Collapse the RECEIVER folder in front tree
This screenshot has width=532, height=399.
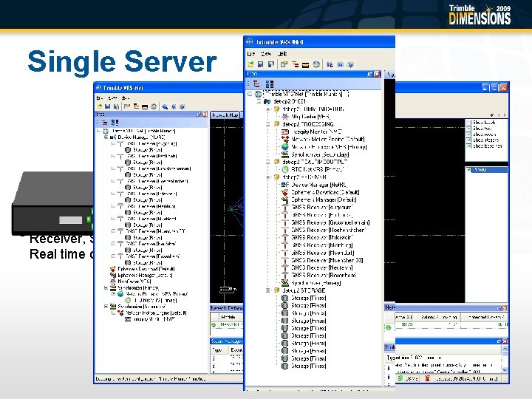pos(268,177)
